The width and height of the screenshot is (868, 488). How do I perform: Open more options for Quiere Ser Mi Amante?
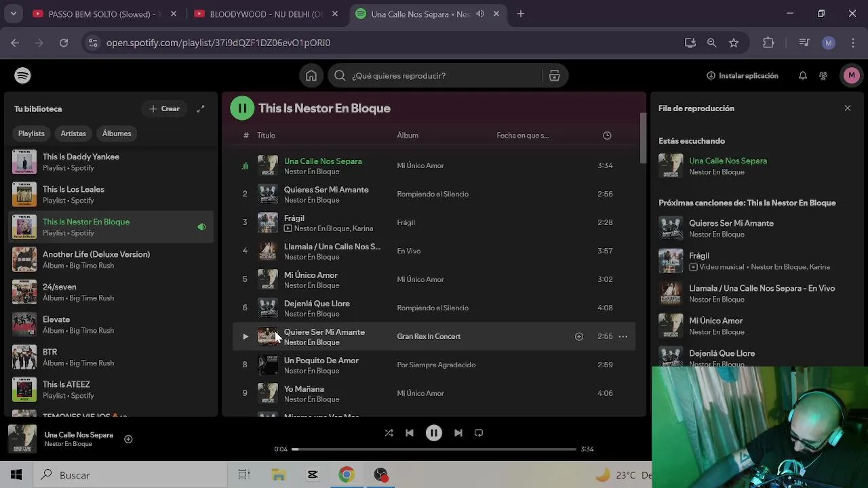[623, 336]
